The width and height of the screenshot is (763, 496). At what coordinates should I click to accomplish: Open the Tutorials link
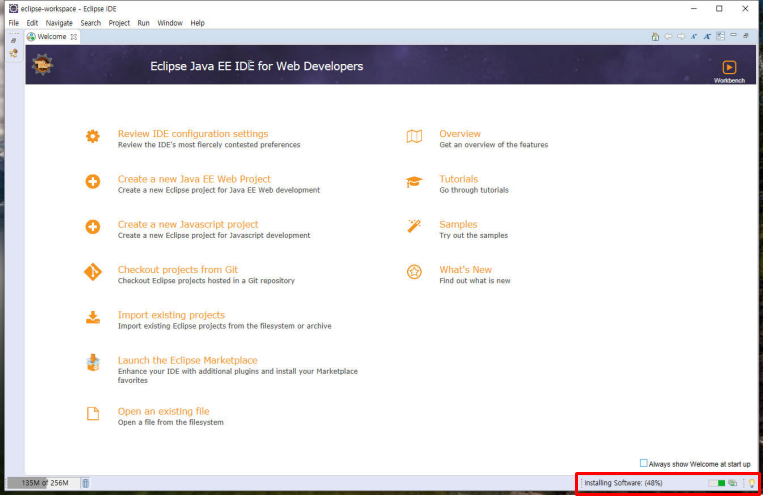pyautogui.click(x=458, y=179)
